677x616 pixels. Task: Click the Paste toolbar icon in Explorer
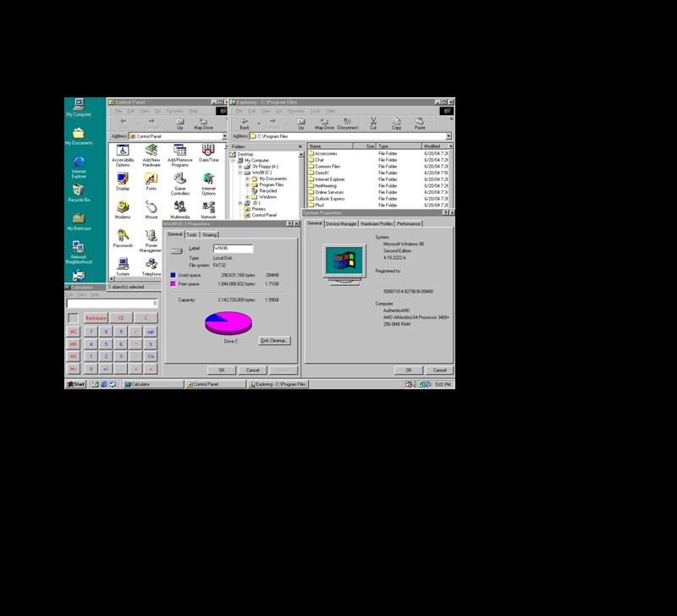(x=420, y=124)
